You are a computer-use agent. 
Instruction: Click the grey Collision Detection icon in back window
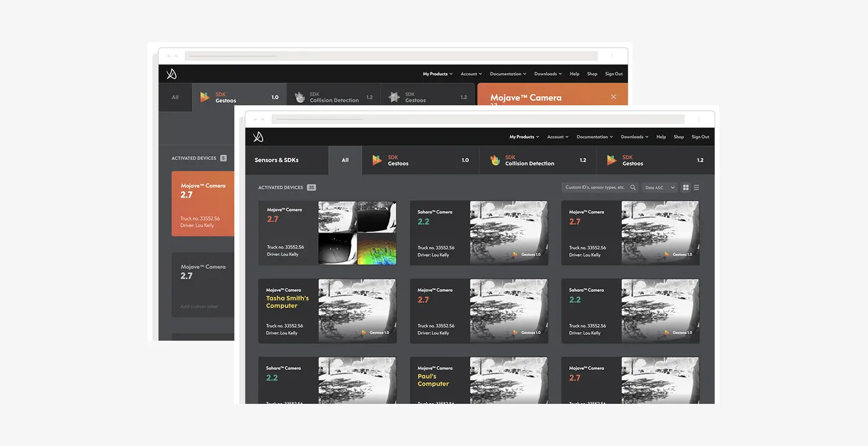299,97
